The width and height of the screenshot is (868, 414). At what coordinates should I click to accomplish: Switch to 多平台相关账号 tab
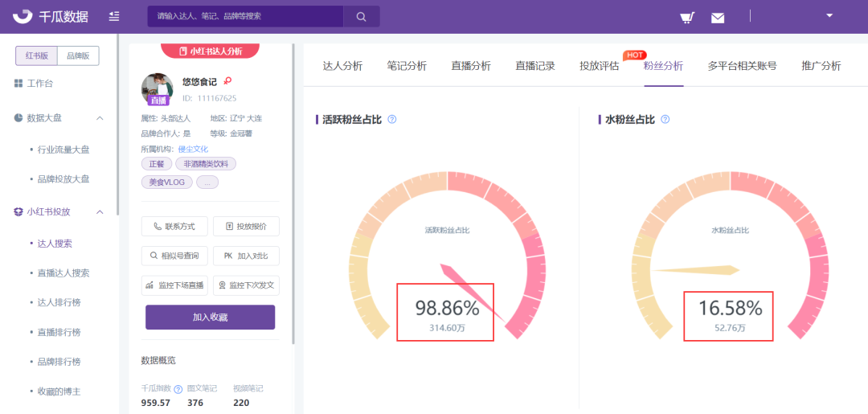[743, 67]
